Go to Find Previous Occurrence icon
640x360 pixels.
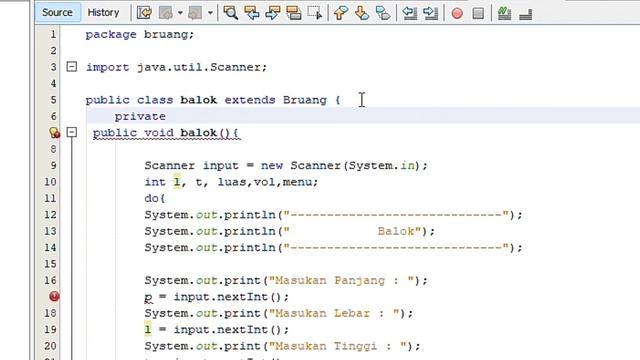click(x=252, y=13)
